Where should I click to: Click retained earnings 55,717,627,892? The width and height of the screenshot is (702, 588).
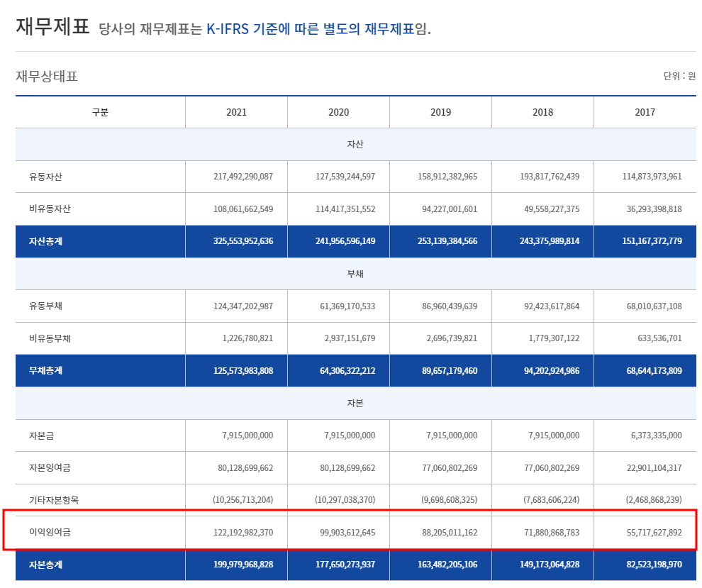[x=654, y=532]
